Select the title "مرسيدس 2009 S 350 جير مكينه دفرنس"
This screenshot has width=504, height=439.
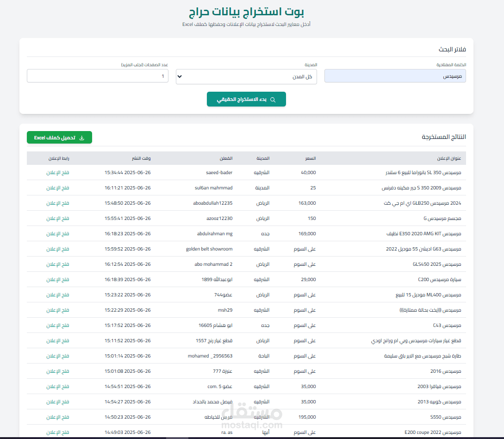coord(422,188)
